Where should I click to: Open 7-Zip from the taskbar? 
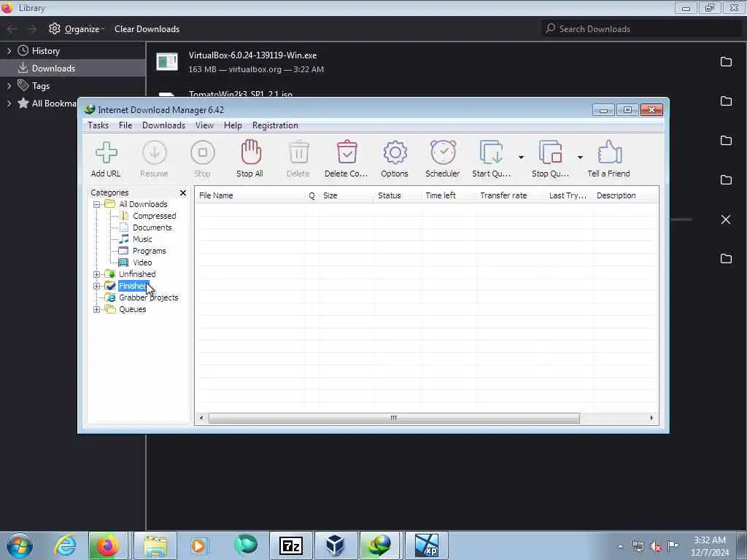point(291,545)
